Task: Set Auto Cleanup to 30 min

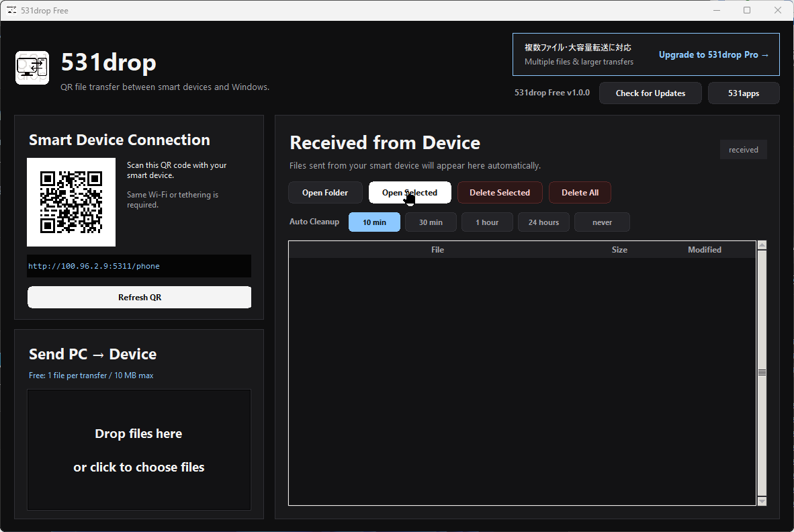Action: (431, 222)
